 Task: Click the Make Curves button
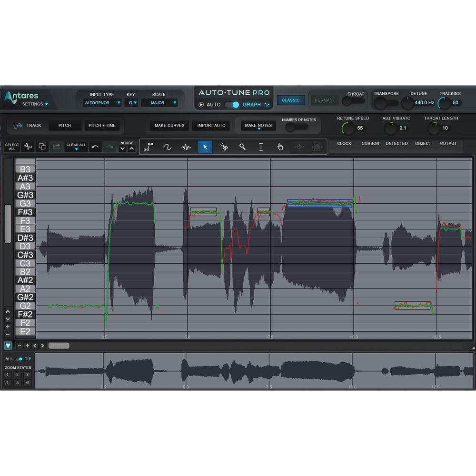[169, 125]
